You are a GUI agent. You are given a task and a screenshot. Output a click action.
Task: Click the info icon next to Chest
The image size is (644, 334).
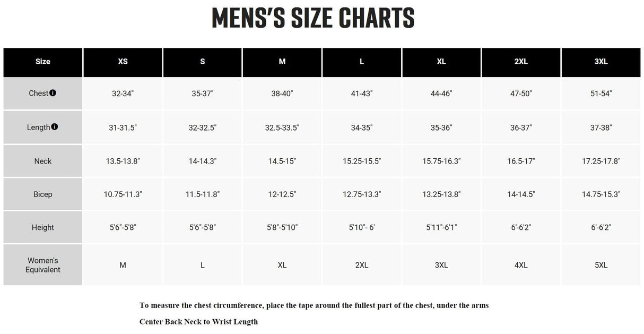click(53, 93)
